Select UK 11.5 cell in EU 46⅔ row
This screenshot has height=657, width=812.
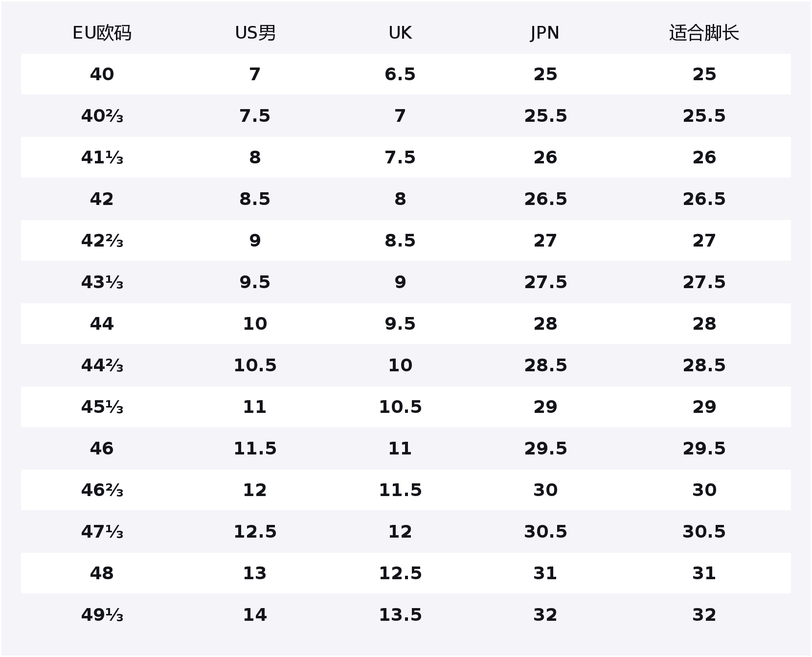[400, 490]
